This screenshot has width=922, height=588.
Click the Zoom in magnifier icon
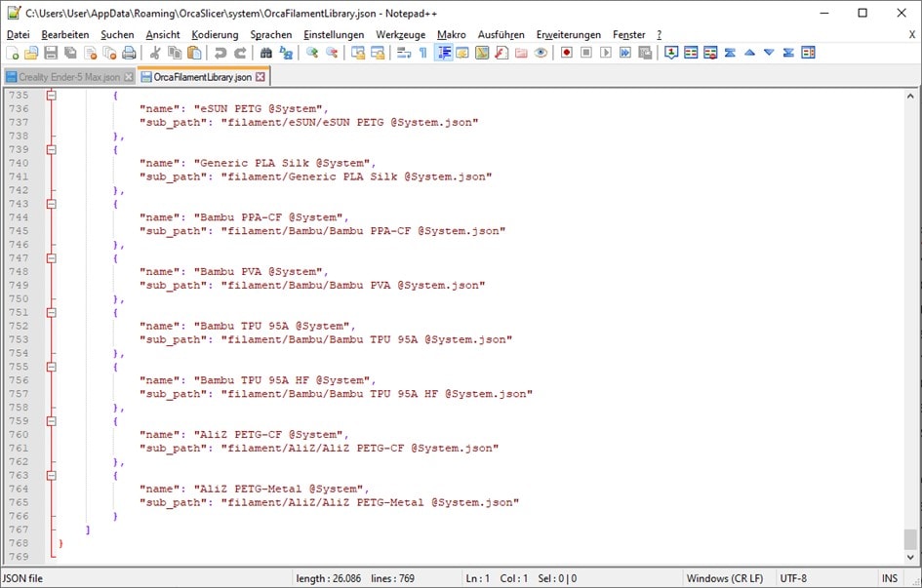[312, 53]
